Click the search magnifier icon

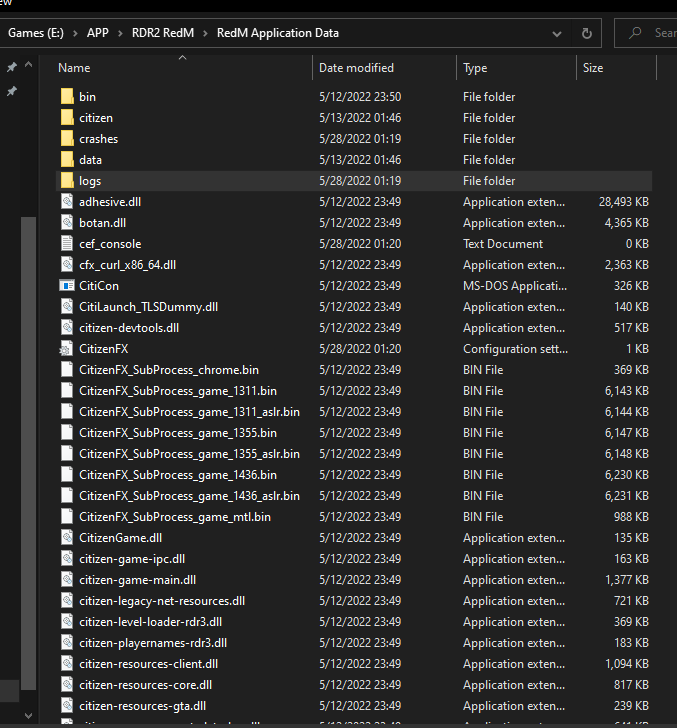[635, 33]
